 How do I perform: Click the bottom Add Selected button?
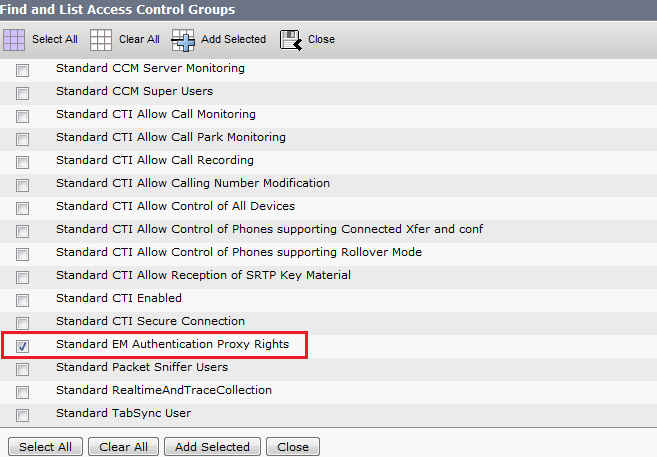212,447
